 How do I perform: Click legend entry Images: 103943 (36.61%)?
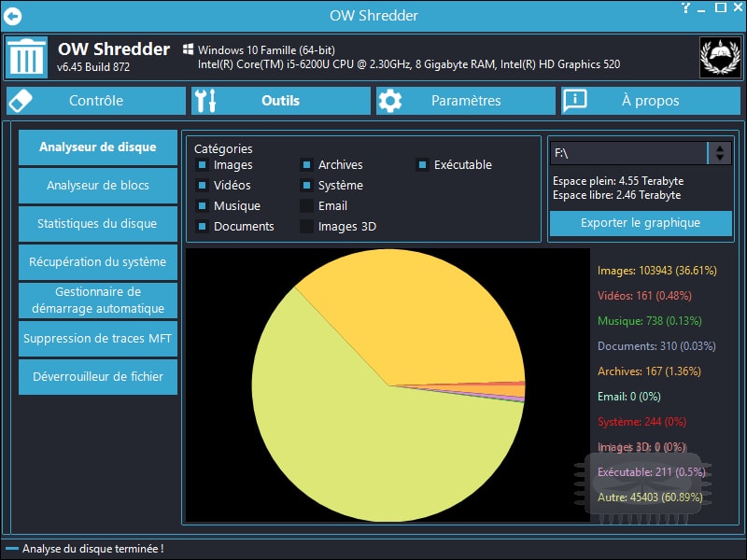tap(657, 271)
